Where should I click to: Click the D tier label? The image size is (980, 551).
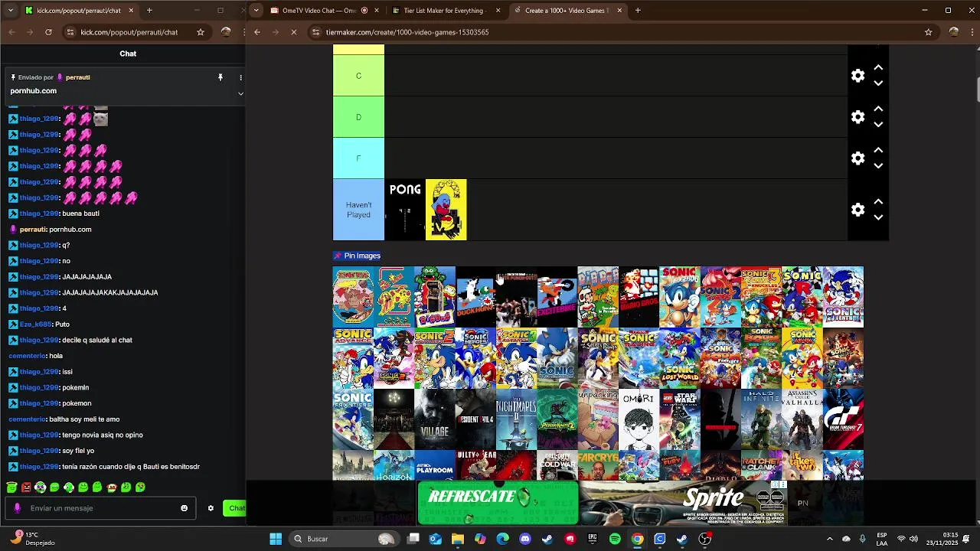358,117
